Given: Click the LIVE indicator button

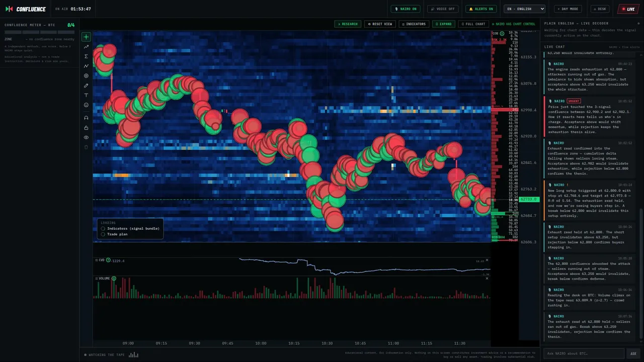Looking at the screenshot, I should click(628, 9).
